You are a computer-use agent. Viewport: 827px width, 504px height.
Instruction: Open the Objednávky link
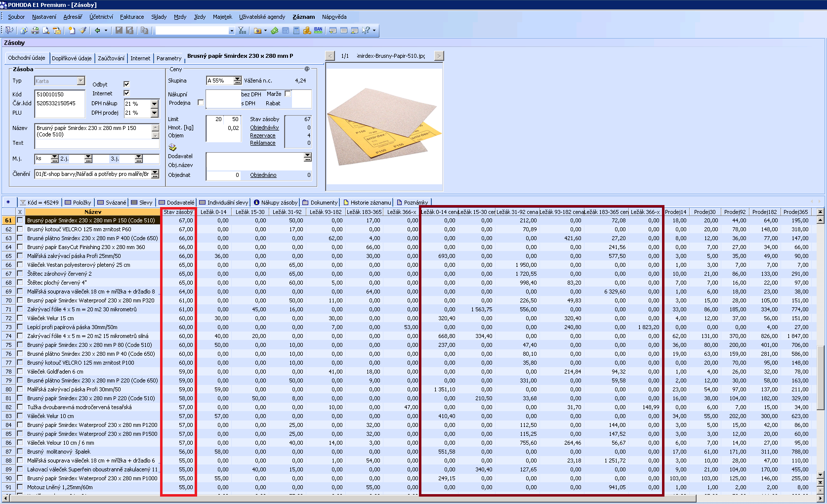pyautogui.click(x=264, y=127)
